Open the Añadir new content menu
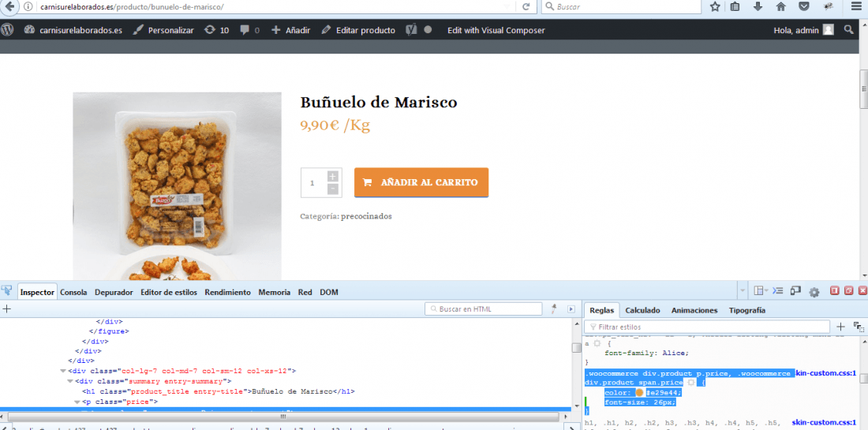Image resolution: width=868 pixels, height=430 pixels. click(x=290, y=31)
